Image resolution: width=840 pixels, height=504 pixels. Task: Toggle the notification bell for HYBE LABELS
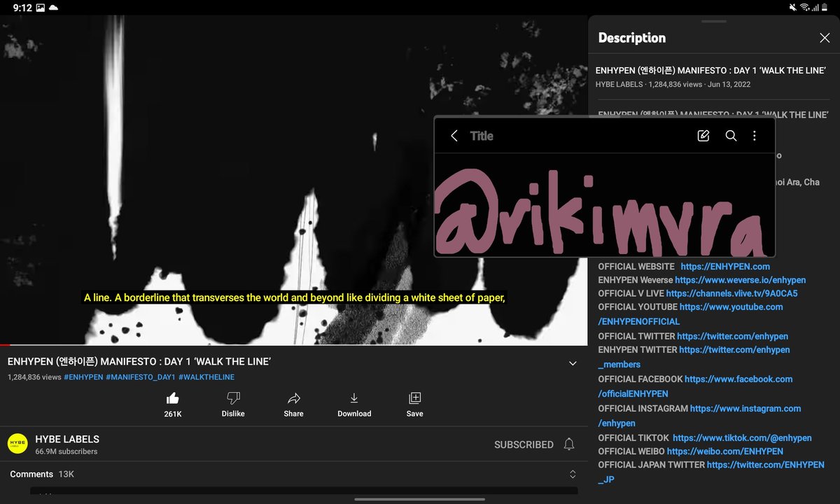[x=569, y=444]
